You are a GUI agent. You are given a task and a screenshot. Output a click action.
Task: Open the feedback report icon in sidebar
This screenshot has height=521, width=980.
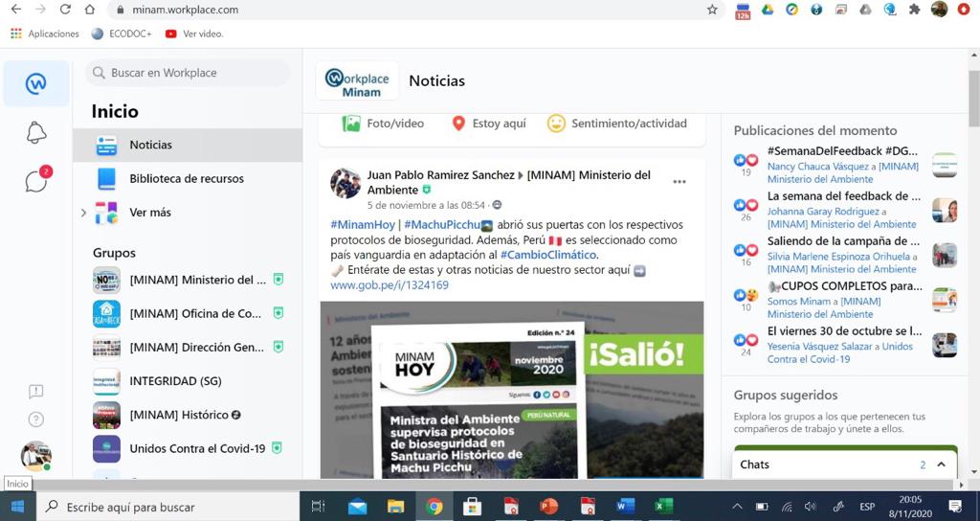point(35,392)
